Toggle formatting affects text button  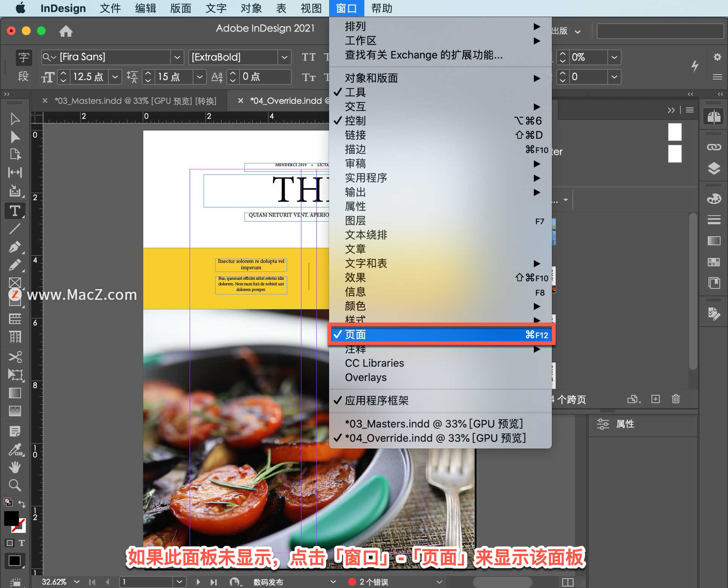click(x=22, y=543)
